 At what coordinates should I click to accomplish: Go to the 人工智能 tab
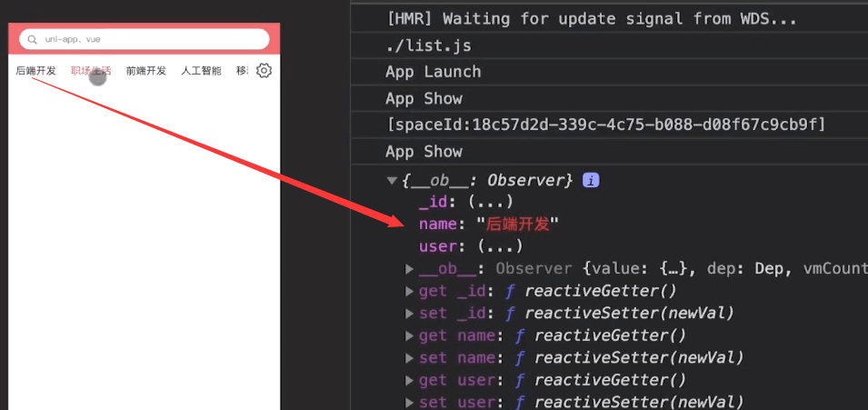[201, 71]
